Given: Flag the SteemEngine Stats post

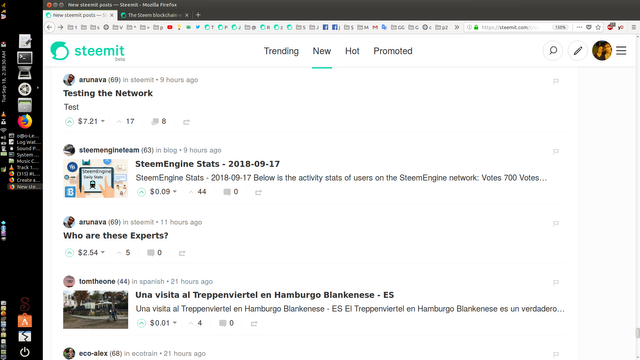Looking at the screenshot, I should click(x=556, y=151).
